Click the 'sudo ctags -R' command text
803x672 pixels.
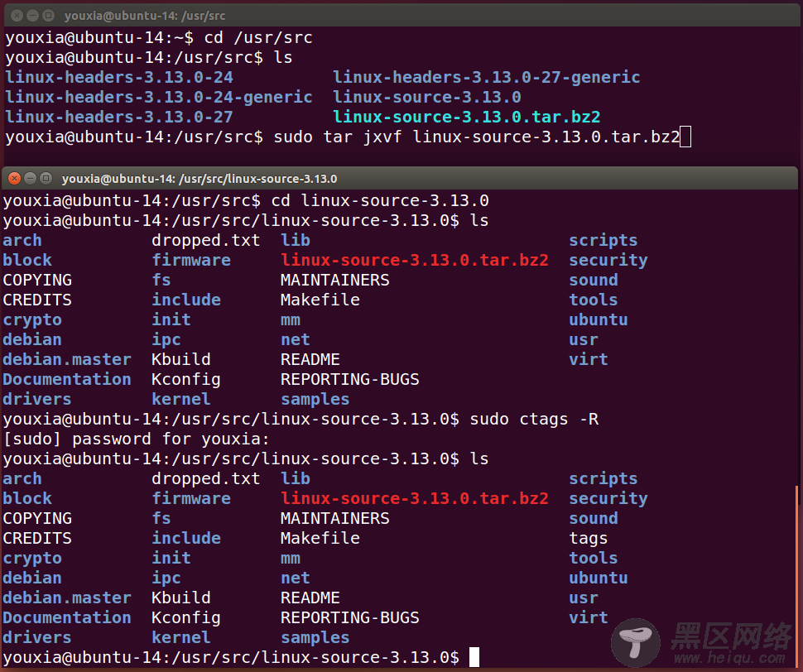tap(534, 419)
